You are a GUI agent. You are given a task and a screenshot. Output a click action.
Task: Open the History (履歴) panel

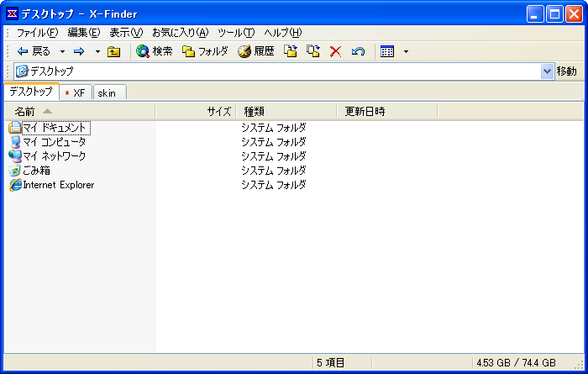click(256, 51)
